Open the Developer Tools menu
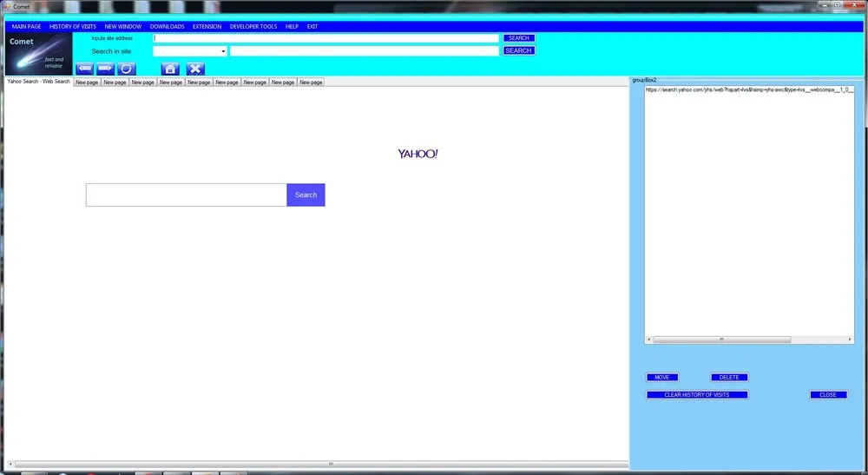The height and width of the screenshot is (475, 868). [x=253, y=27]
